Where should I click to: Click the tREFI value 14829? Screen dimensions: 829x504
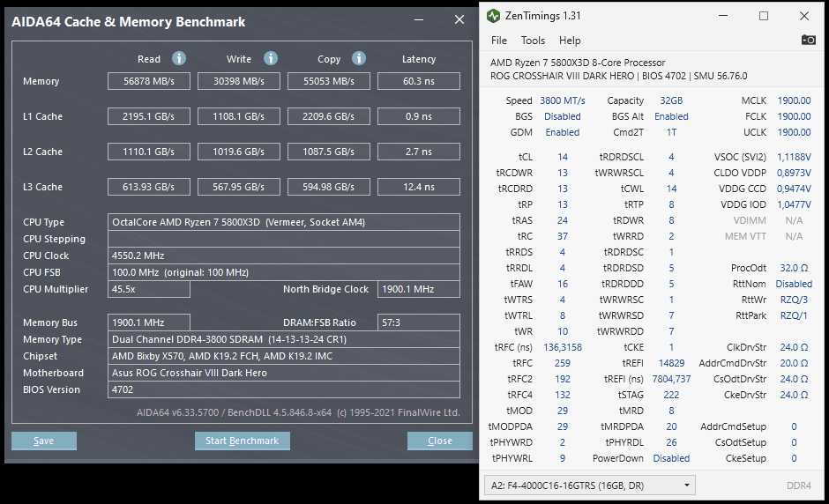click(x=671, y=363)
